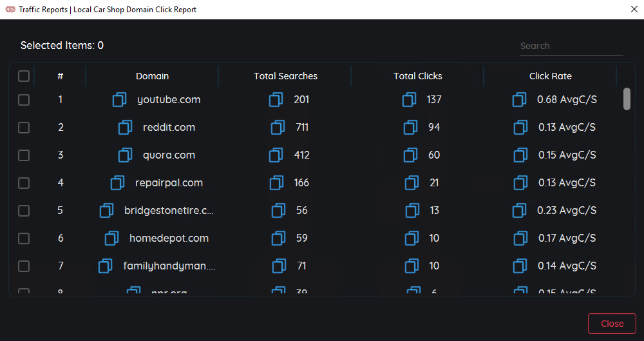Copy total searches value 711
Image resolution: width=644 pixels, height=341 pixels.
278,127
